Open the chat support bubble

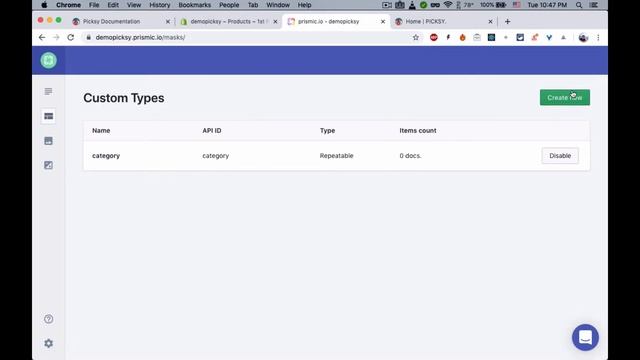[x=585, y=338]
